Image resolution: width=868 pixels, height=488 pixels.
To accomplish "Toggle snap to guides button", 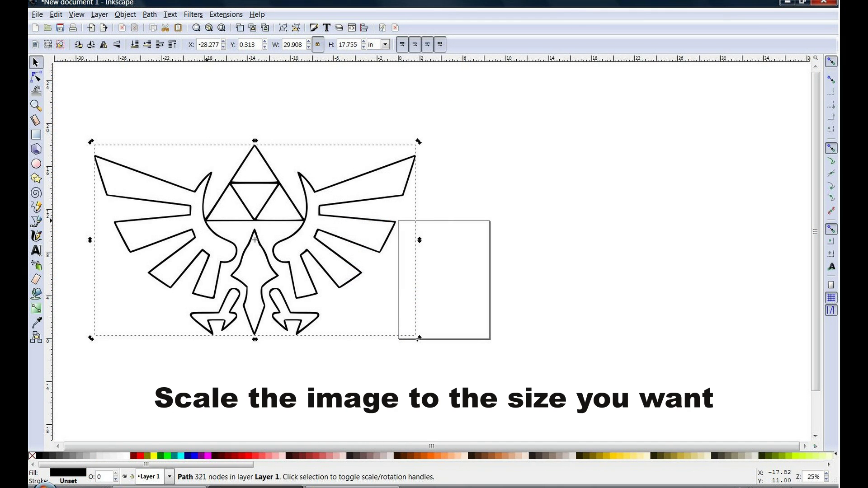I will point(831,310).
